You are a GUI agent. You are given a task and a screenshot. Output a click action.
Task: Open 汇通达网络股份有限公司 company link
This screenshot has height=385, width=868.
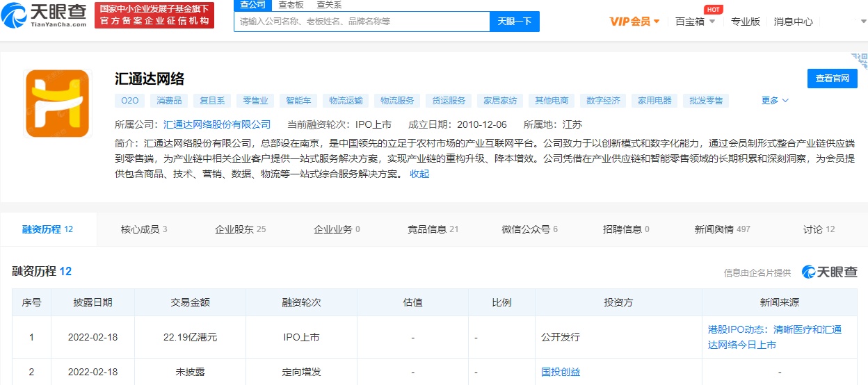pos(217,125)
